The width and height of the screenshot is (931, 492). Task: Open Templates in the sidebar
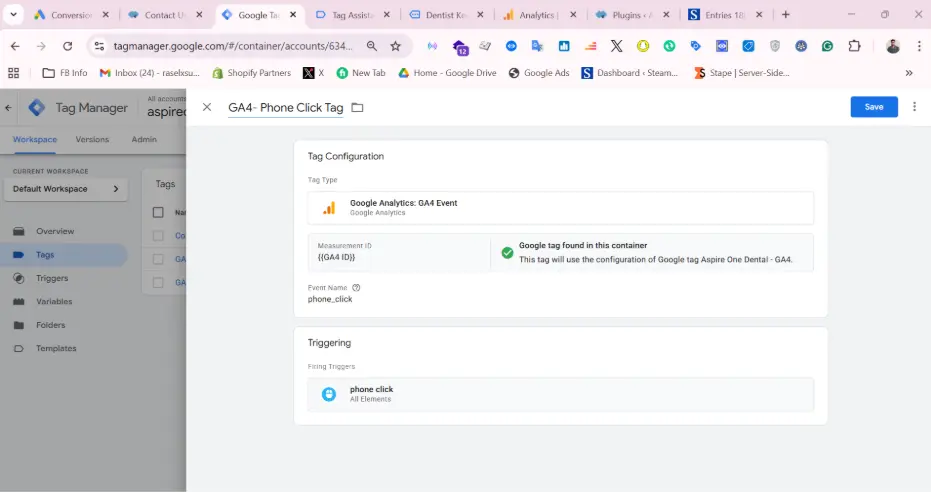pos(56,348)
